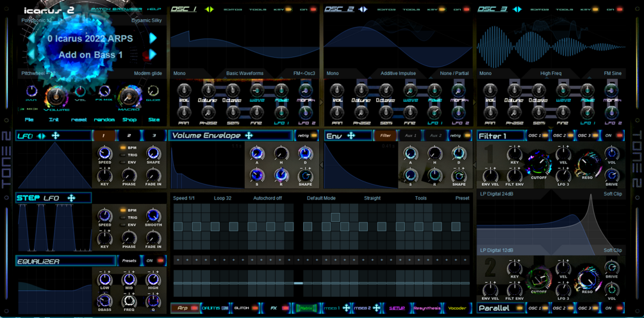Click the OSC 3 copy arrows icon

point(516,9)
